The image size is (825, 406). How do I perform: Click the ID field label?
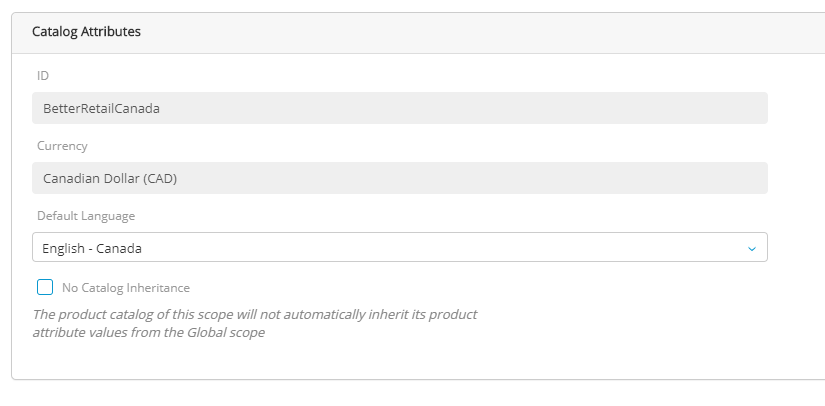(43, 76)
